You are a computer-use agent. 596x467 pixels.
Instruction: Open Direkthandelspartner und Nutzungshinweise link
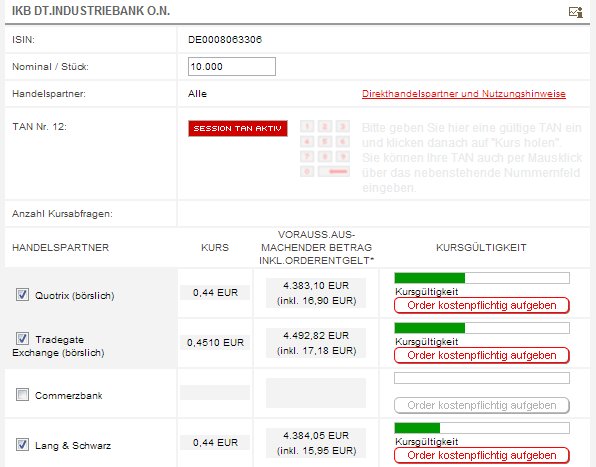tap(464, 94)
